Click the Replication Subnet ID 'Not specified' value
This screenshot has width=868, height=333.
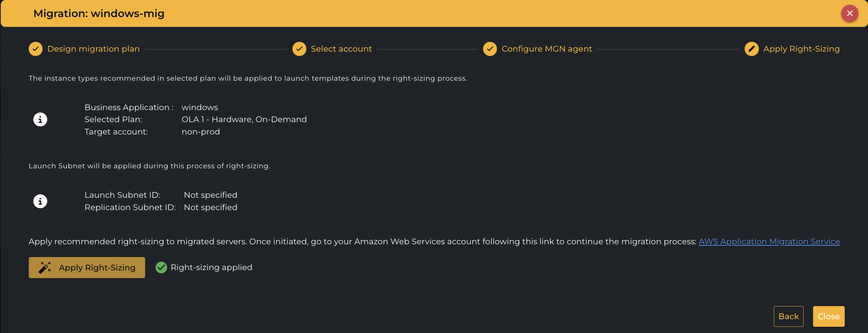pos(211,207)
